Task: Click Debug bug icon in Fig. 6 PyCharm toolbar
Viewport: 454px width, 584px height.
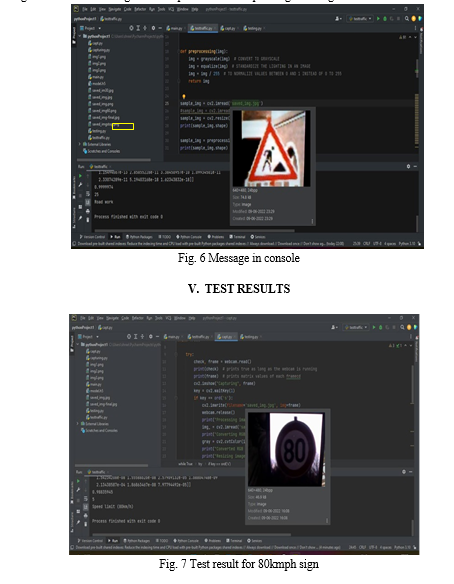Action: tap(385, 18)
